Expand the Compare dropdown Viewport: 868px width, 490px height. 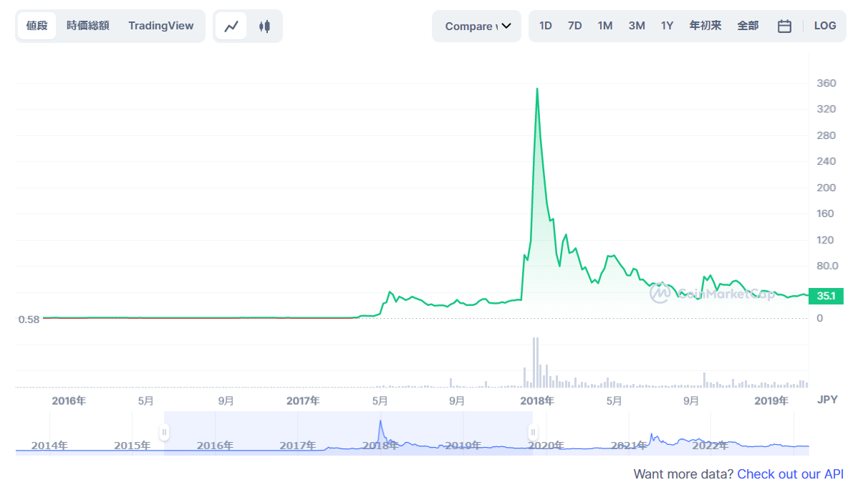(x=476, y=25)
